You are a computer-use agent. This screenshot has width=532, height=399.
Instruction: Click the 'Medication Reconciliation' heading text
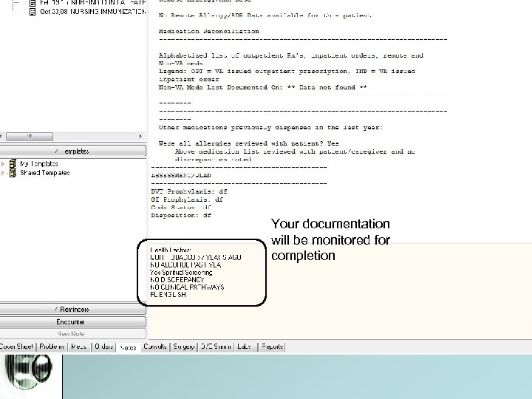(x=208, y=31)
